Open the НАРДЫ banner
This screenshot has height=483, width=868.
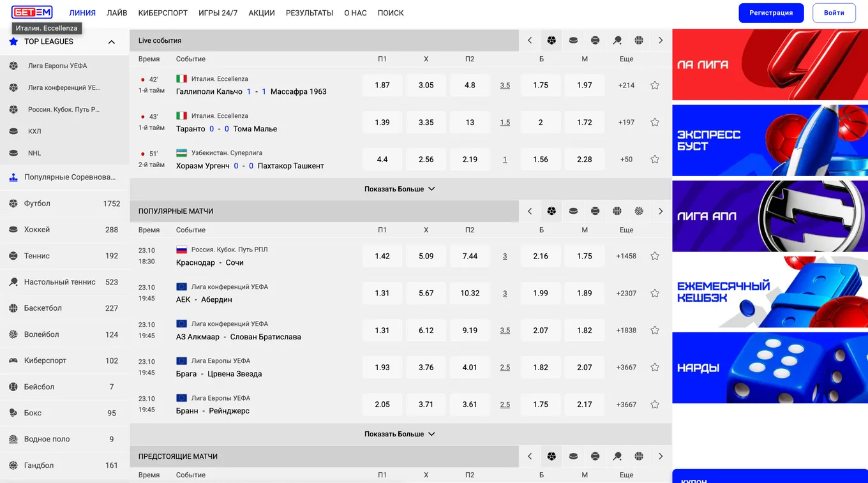pyautogui.click(x=770, y=368)
